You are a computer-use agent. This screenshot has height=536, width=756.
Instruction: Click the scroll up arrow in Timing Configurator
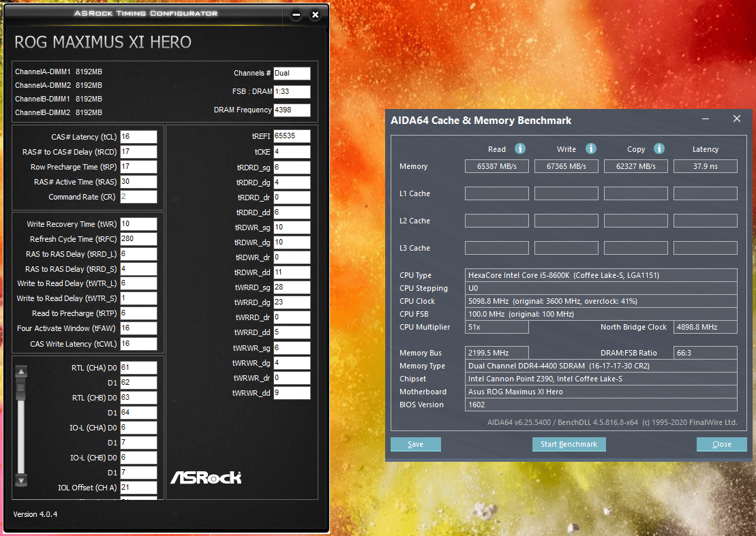pyautogui.click(x=20, y=371)
